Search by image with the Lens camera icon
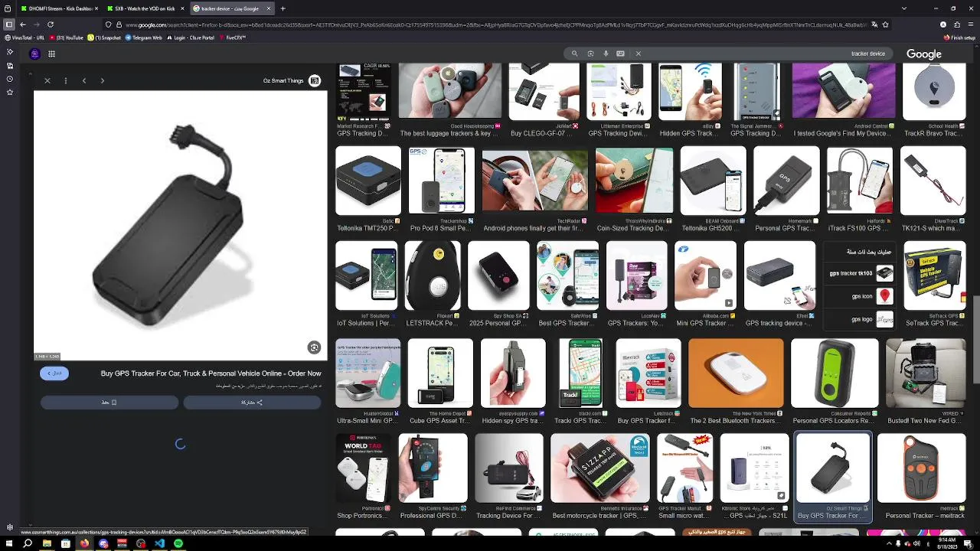 (590, 54)
